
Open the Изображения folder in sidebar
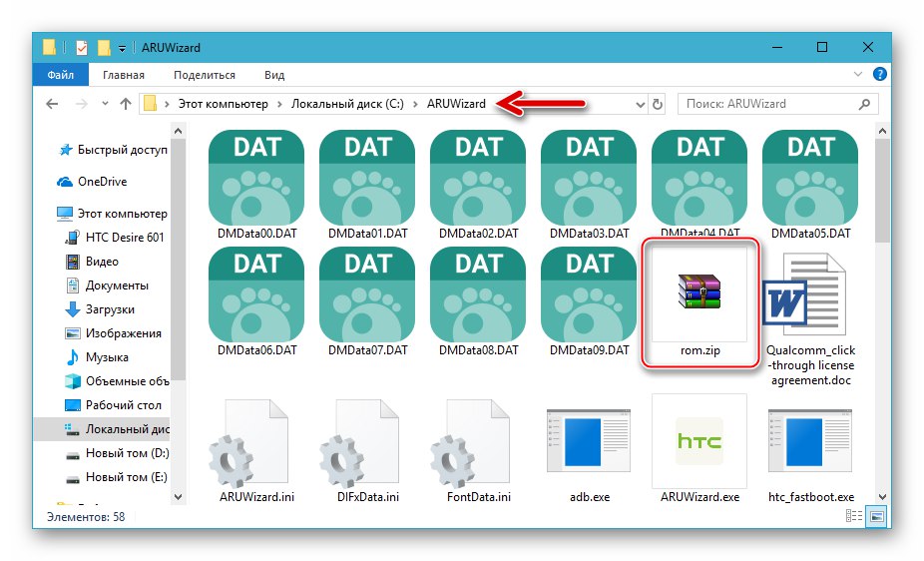coord(113,333)
